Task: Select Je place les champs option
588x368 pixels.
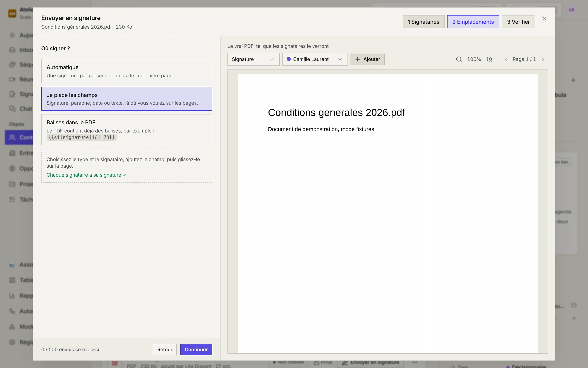Action: tap(127, 99)
